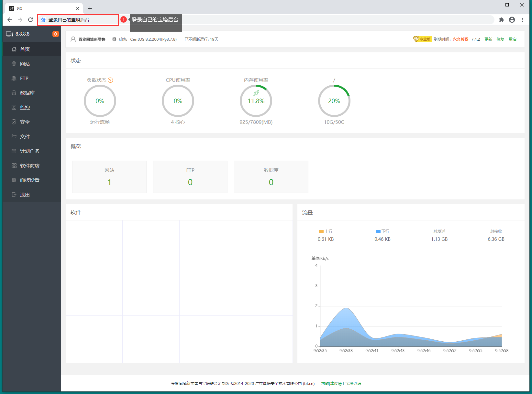The width and height of the screenshot is (532, 394).
Task: Toggle the 下行 legend in traffic chart
Action: click(382, 231)
